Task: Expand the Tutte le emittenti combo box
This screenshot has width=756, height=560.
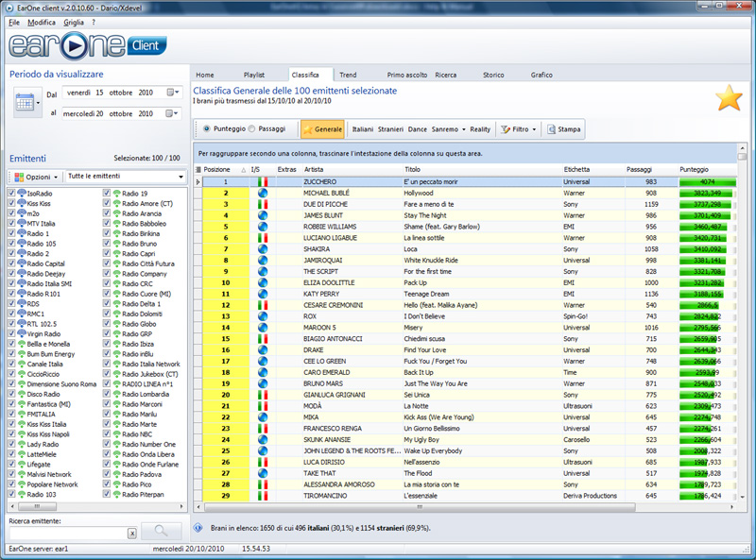Action: click(180, 177)
